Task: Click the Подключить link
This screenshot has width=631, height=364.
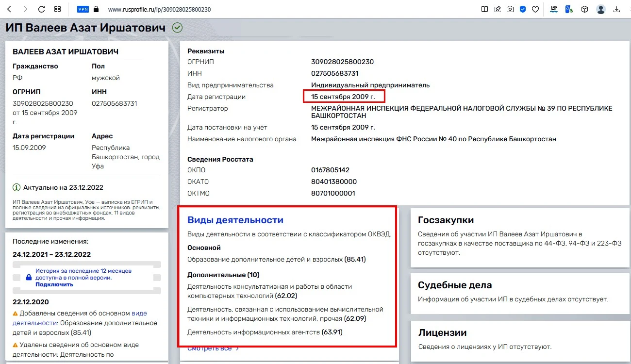Action: pyautogui.click(x=54, y=284)
